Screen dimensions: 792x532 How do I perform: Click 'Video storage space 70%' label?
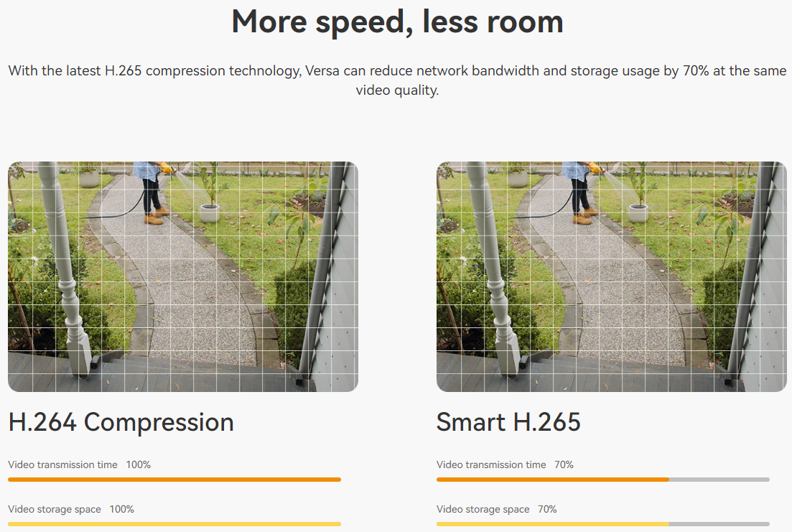pyautogui.click(x=496, y=509)
